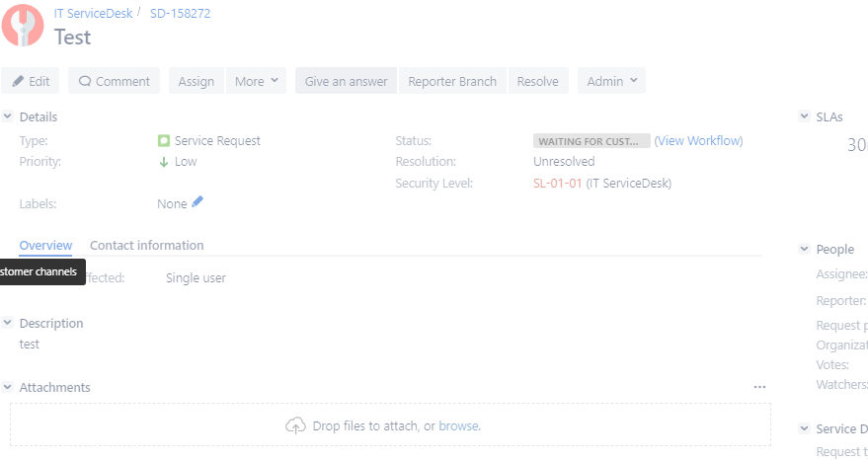Click the Low priority text
868x460 pixels.
pyautogui.click(x=186, y=162)
